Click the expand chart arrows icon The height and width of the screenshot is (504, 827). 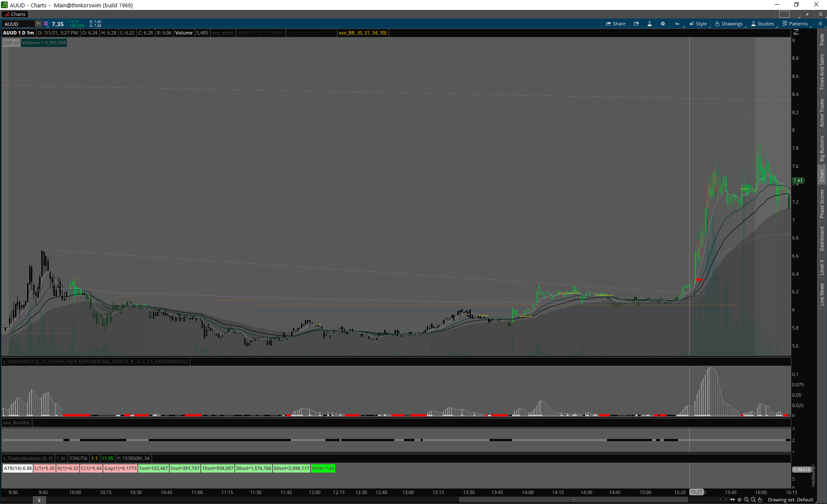coord(732,500)
